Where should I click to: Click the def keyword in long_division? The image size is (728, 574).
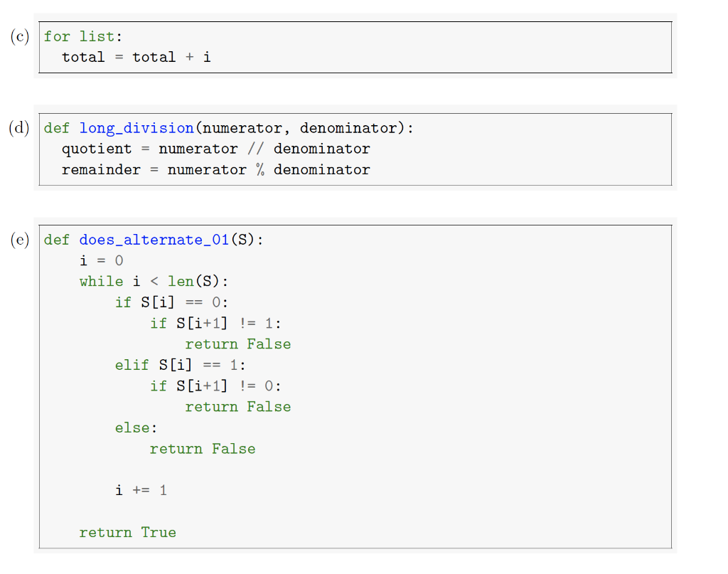[56, 128]
